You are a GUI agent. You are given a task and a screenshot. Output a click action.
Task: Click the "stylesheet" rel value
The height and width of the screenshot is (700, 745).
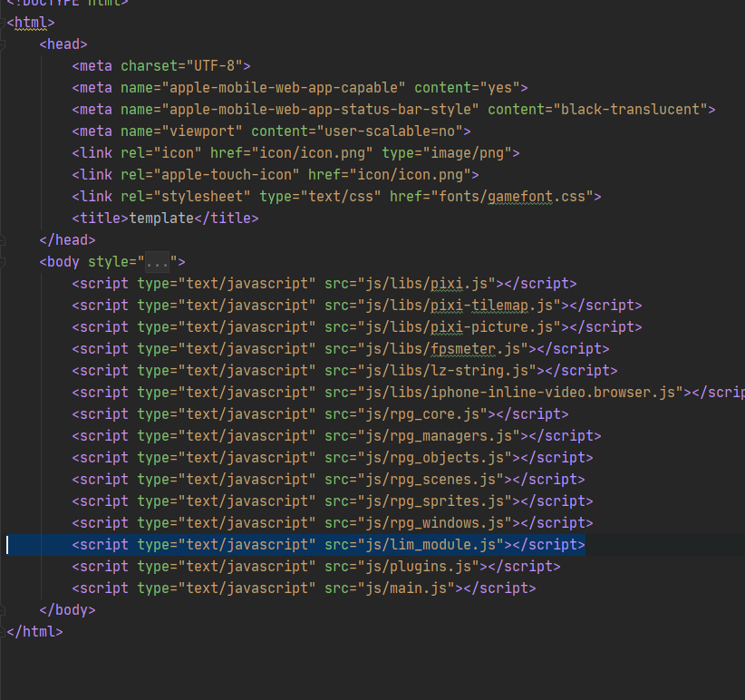[202, 198]
